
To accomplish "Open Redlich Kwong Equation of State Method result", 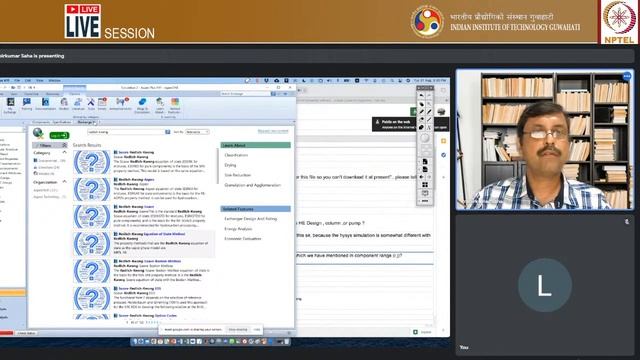I will click(152, 234).
